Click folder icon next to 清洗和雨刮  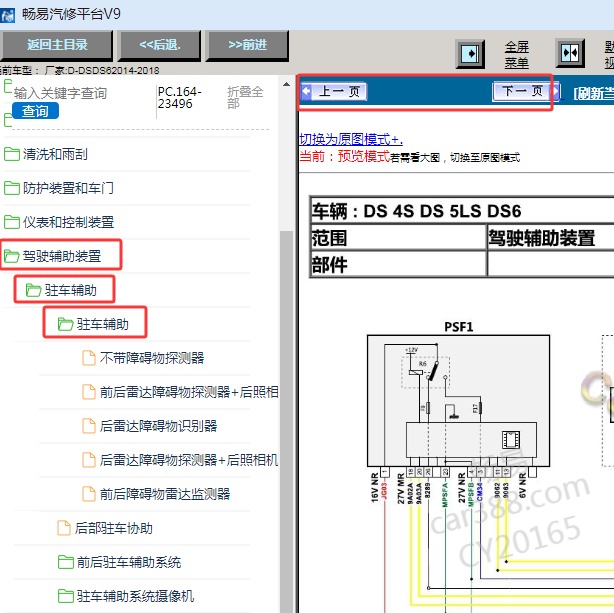point(12,154)
